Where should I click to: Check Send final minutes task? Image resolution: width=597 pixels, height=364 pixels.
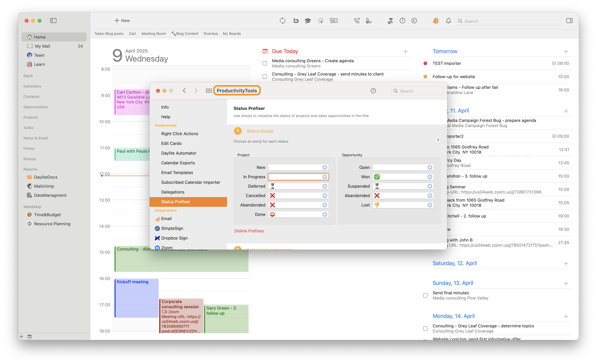coord(425,295)
